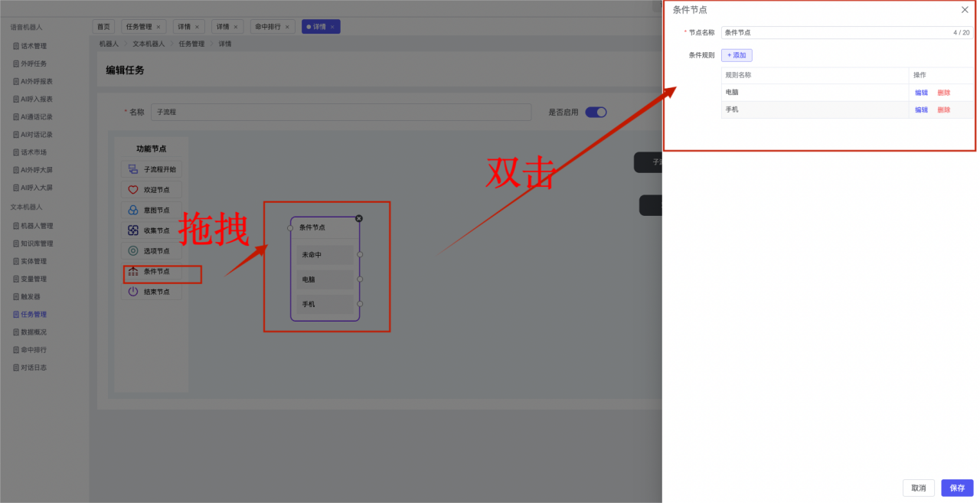Click the heart icon for 欢迎节点
The width and height of the screenshot is (980, 503).
[x=133, y=190]
